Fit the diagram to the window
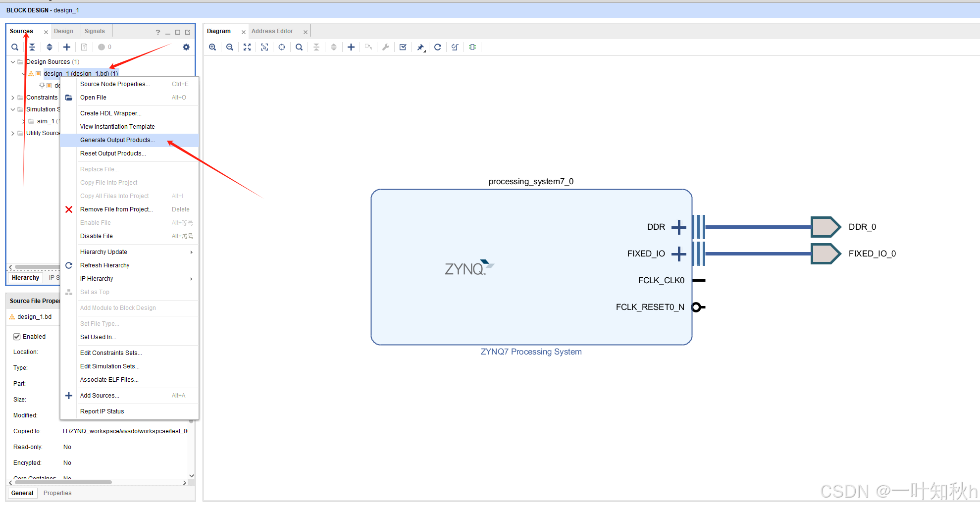Viewport: 980px width, 508px height. coord(247,47)
